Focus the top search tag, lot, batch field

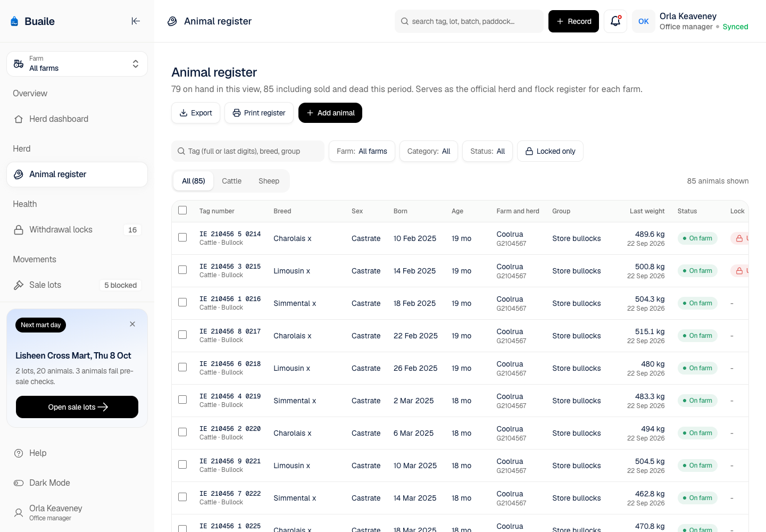469,21
